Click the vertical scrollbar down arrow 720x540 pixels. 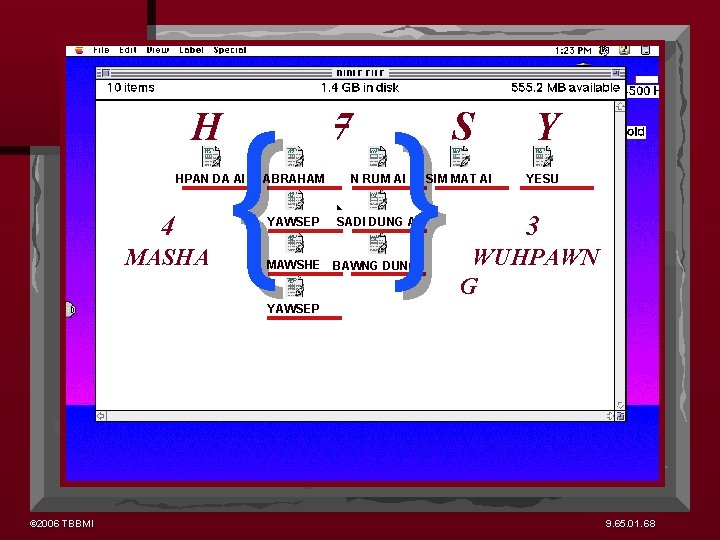[620, 405]
